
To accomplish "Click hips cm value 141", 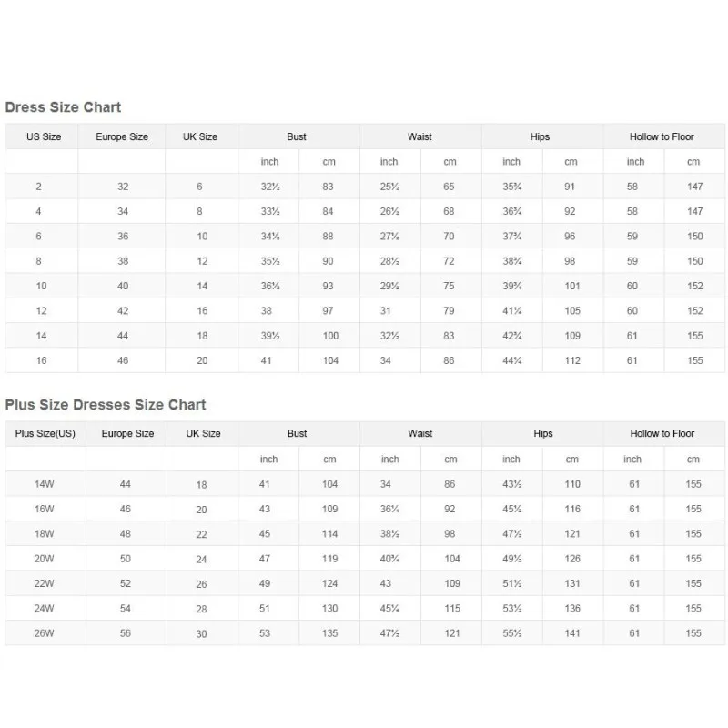I will tap(572, 632).
